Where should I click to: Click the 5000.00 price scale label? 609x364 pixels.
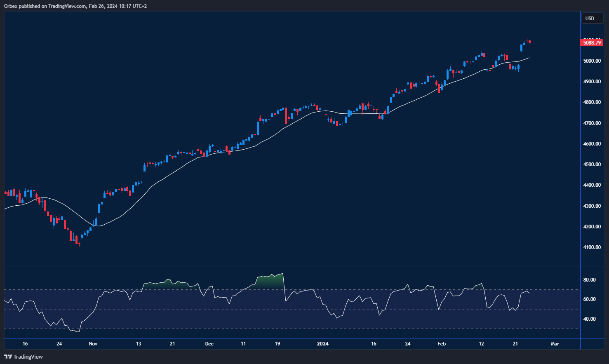click(x=593, y=61)
